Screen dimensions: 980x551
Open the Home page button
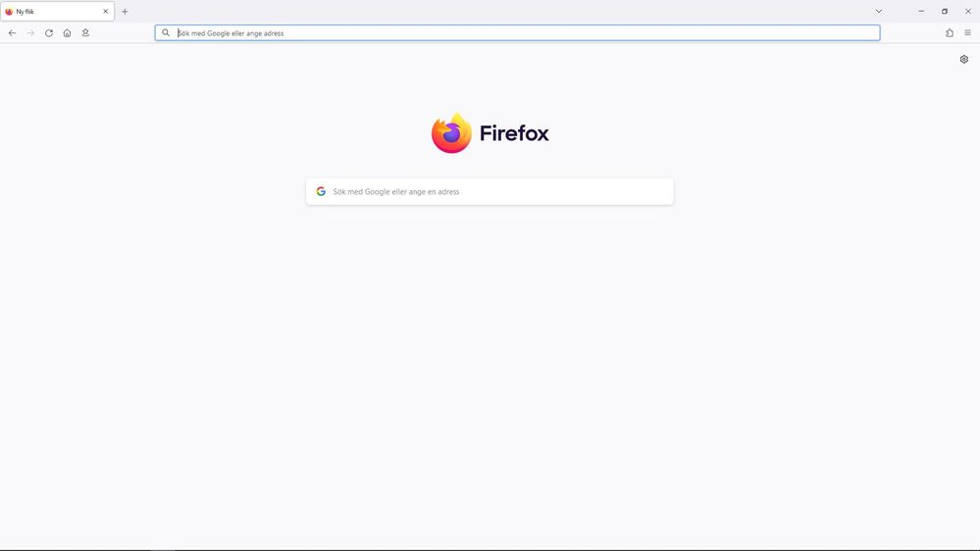point(67,33)
